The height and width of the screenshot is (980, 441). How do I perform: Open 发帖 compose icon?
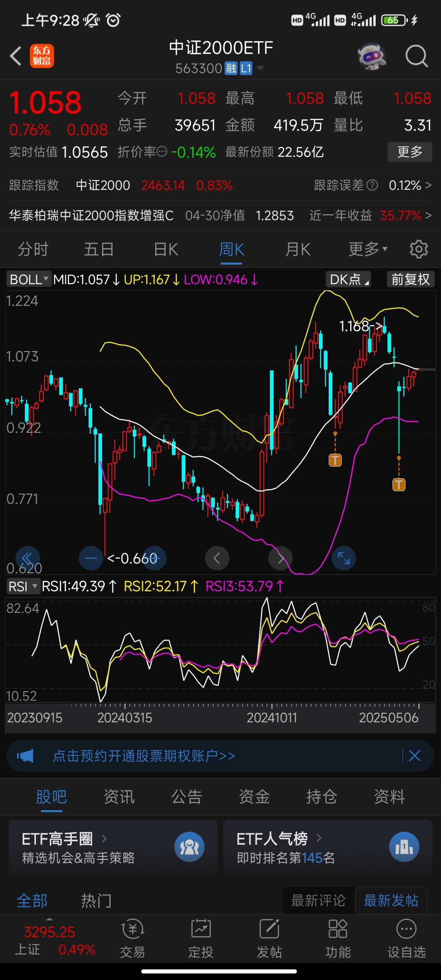(269, 929)
